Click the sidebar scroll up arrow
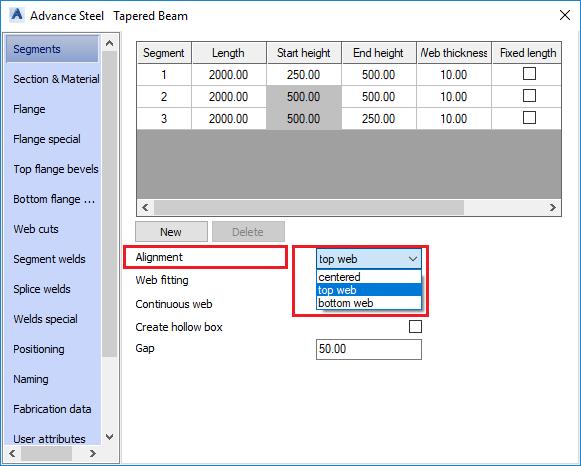Viewport: 581px width, 466px height. point(109,43)
